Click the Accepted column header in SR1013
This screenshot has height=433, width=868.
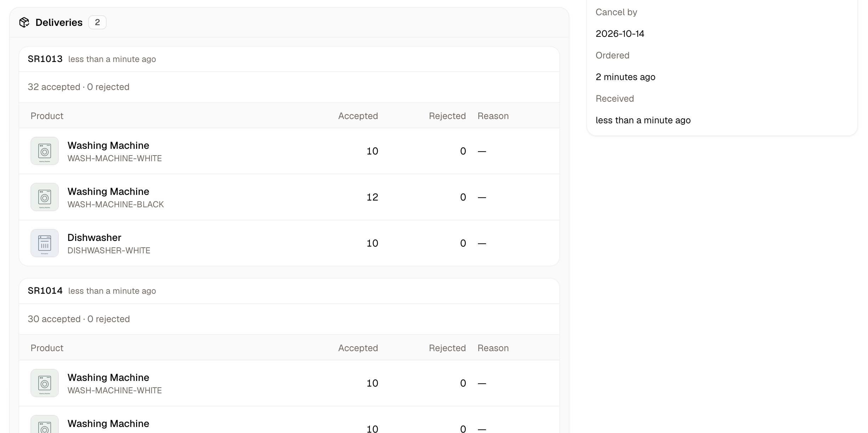click(358, 116)
